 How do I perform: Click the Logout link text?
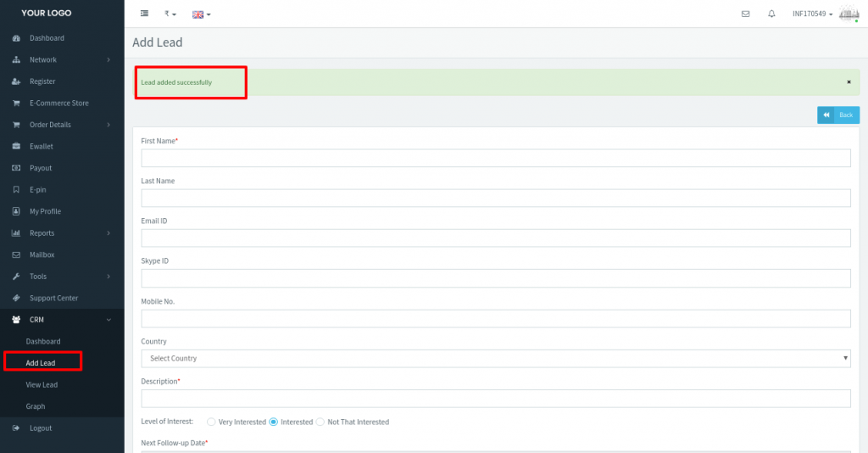pos(41,428)
